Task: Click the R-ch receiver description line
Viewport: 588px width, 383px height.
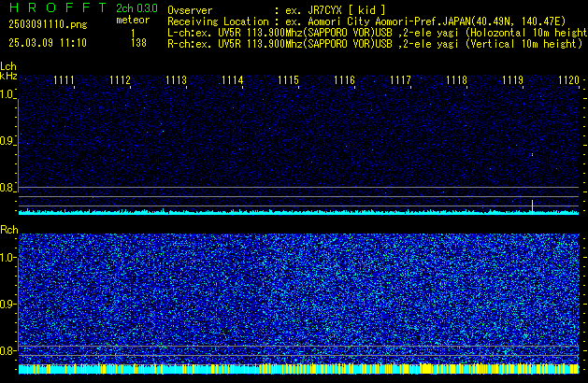Action: 375,44
